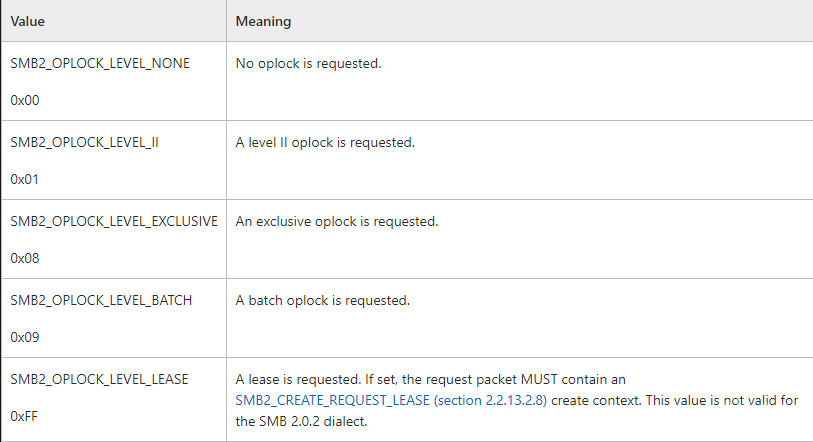Click the 0x01 hex value
Image resolution: width=813 pixels, height=442 pixels.
[25, 180]
